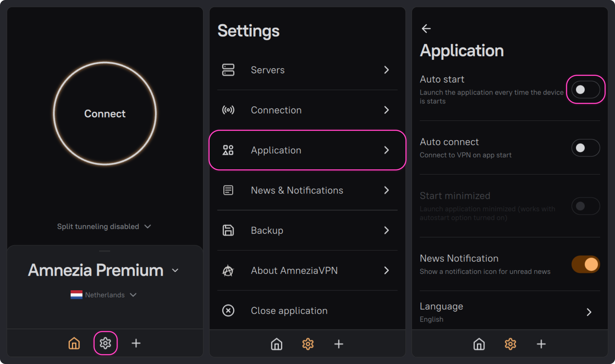Click the home icon in the Connect panel
Image resolution: width=615 pixels, height=364 pixels.
(74, 343)
